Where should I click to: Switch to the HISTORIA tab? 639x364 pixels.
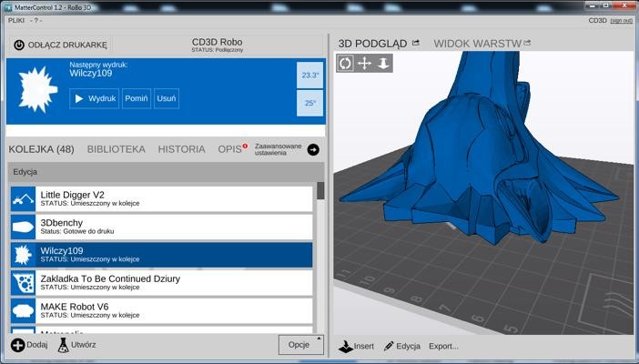181,149
